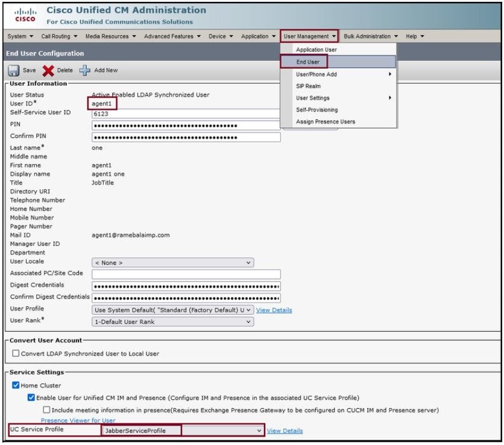Open the Application menu

[259, 36]
